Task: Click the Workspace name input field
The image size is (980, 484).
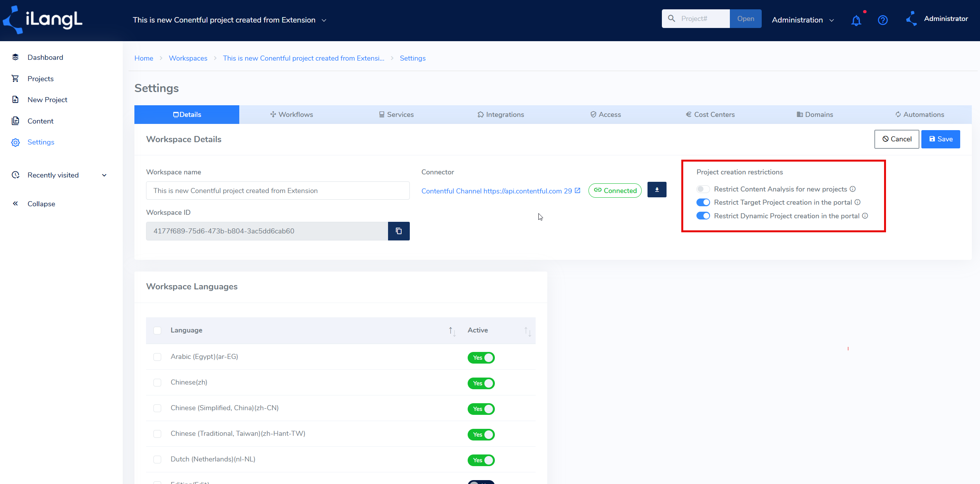Action: pos(278,191)
